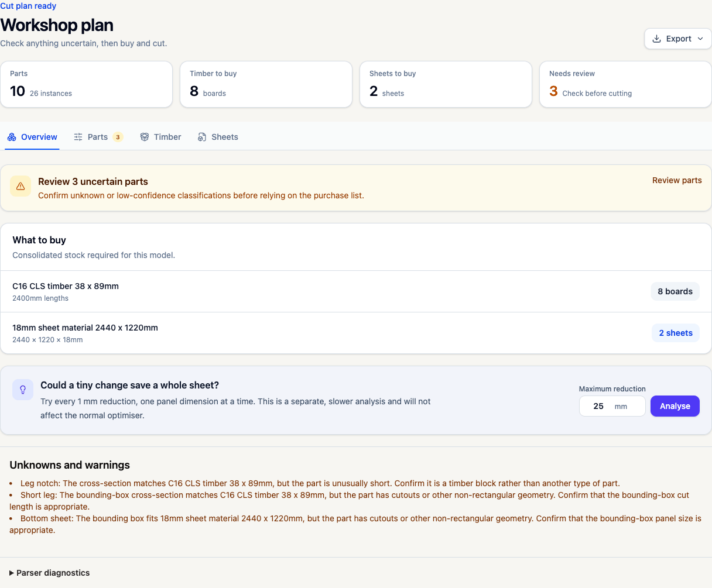Viewport: 712px width, 588px height.
Task: Click the Analyse button
Action: [675, 406]
